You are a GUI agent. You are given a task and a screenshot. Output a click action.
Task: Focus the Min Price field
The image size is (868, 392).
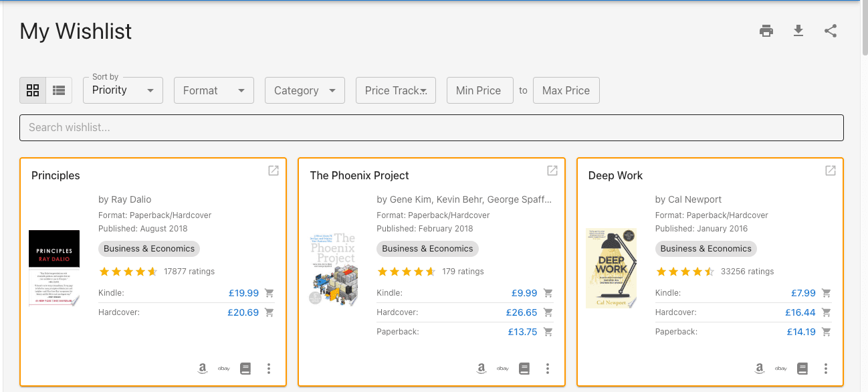tap(480, 90)
